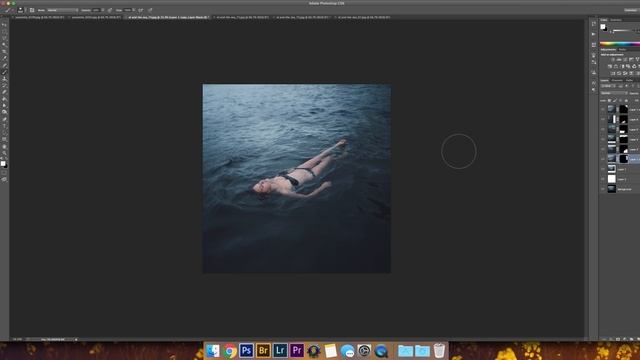Viewport: 640px width, 360px height.
Task: Open foreground color picker in the toolbar
Action: tap(3, 163)
